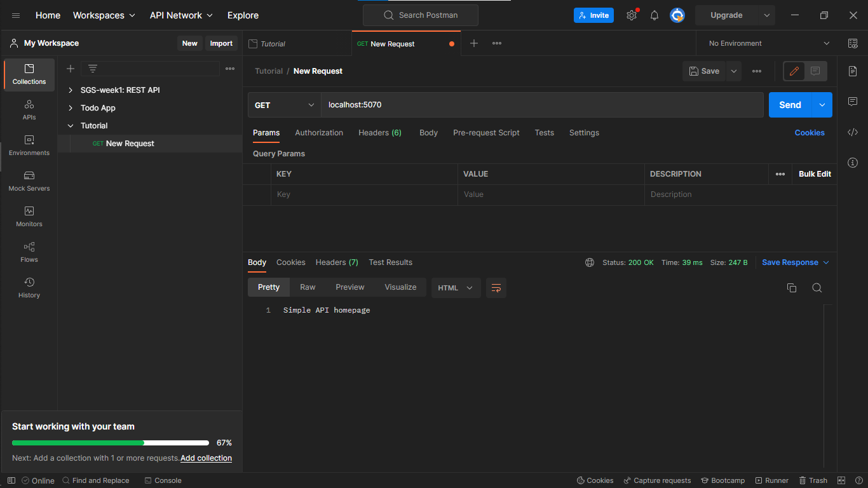Open the Flows sidebar section
This screenshot has height=488, width=868.
[29, 252]
